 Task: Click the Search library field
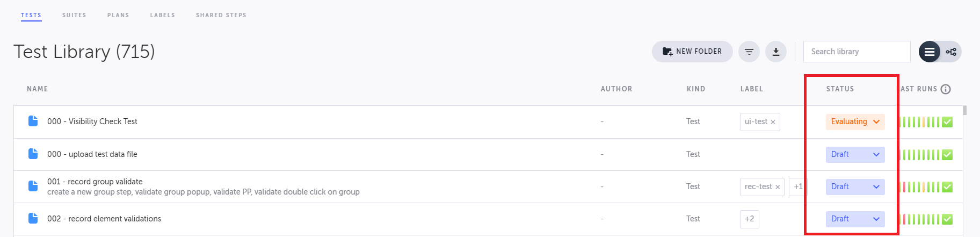pos(856,52)
